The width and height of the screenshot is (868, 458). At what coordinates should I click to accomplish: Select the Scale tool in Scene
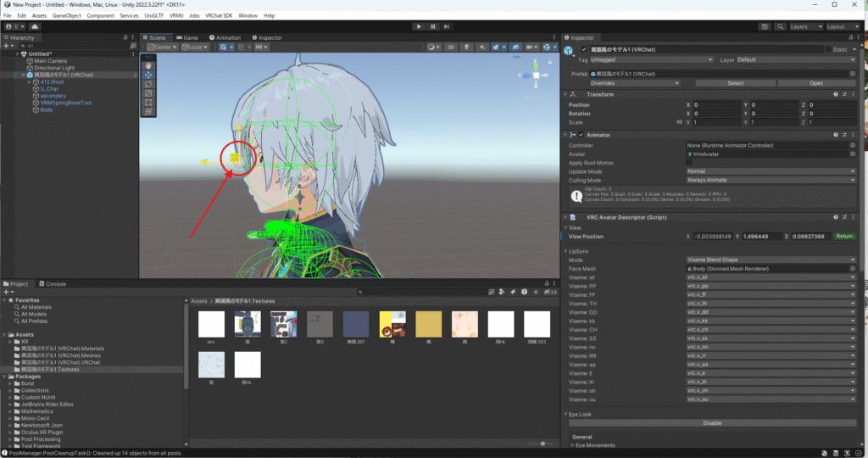point(148,93)
